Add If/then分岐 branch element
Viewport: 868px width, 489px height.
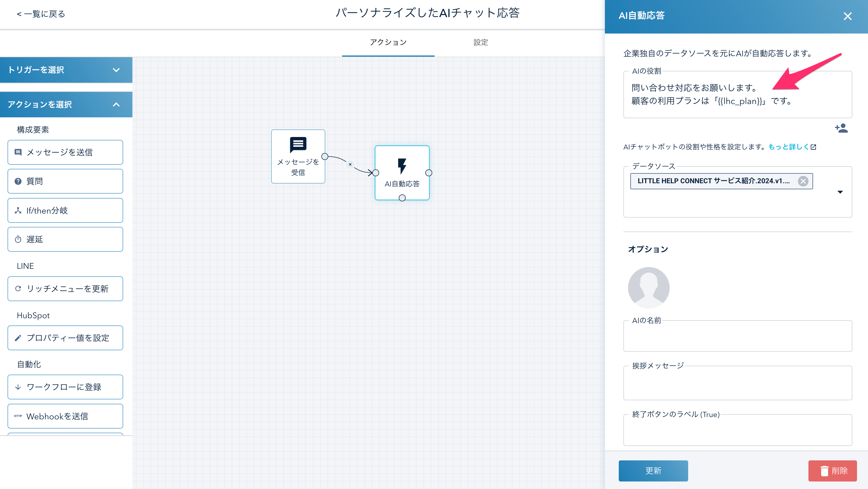(x=65, y=210)
